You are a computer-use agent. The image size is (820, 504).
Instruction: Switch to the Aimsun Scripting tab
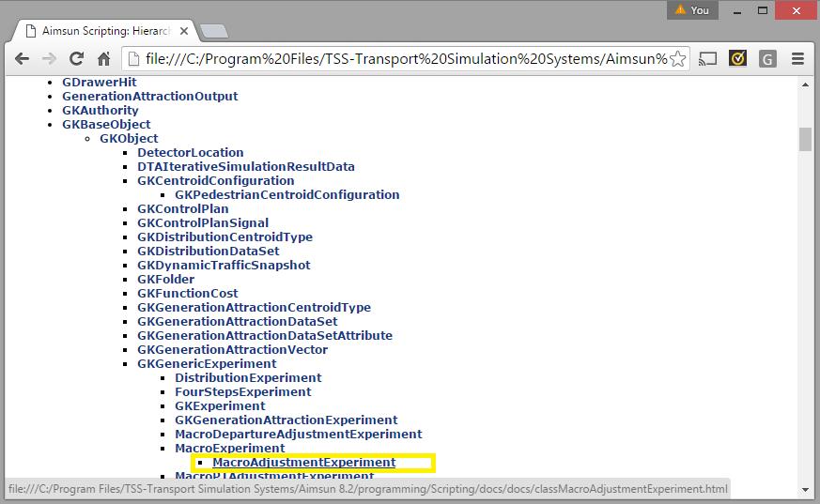103,30
